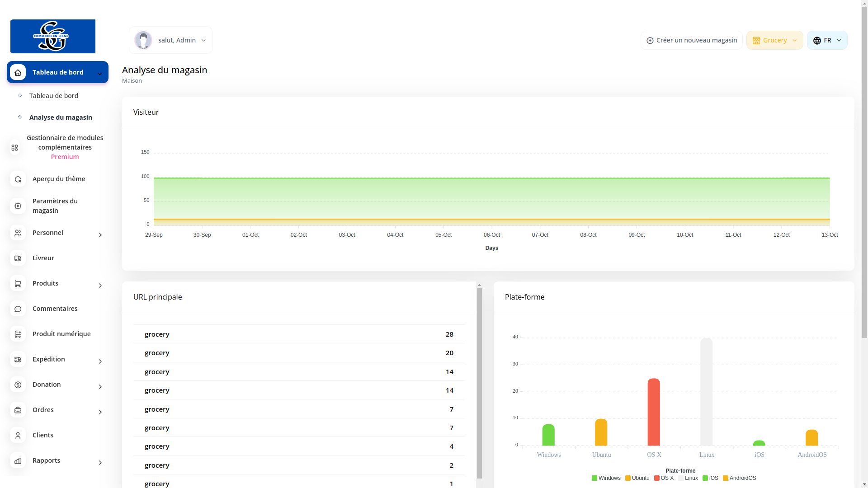Open the FR language dropdown
Image resolution: width=868 pixels, height=488 pixels.
(827, 40)
